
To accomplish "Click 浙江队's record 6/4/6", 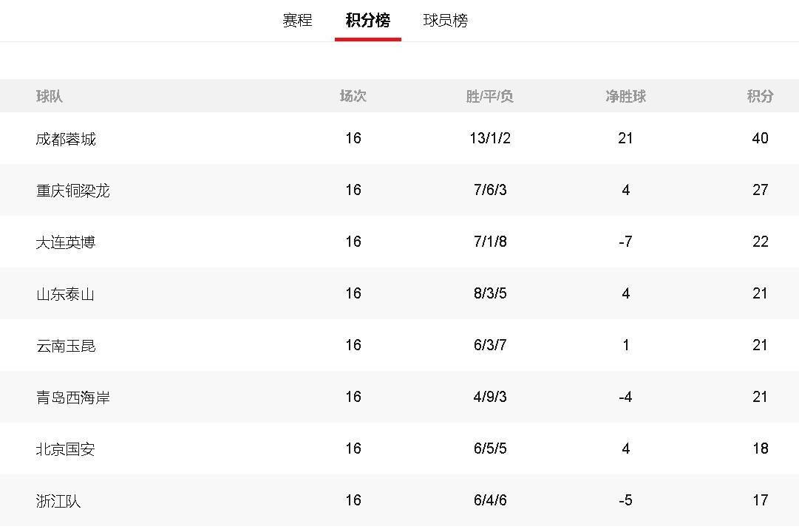I will (490, 500).
